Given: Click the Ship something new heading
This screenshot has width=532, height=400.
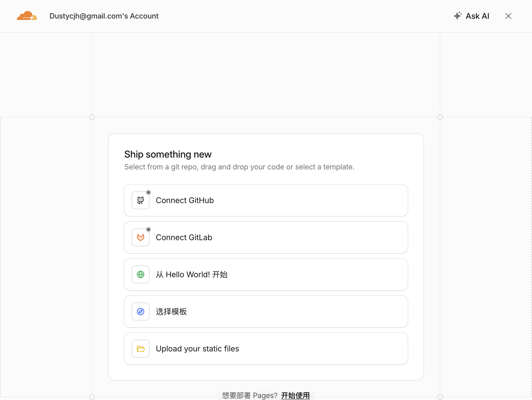Looking at the screenshot, I should 168,154.
